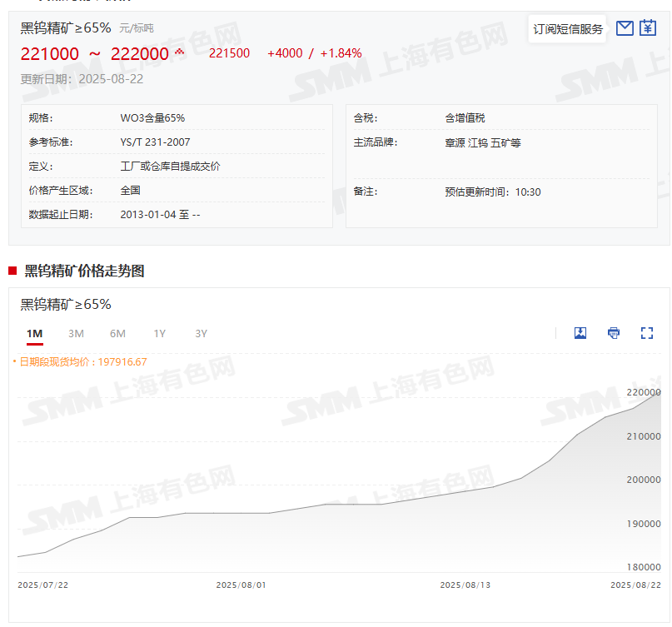Click the red price-up arrow icon
Viewport: 672px width, 627px height.
pyautogui.click(x=179, y=53)
